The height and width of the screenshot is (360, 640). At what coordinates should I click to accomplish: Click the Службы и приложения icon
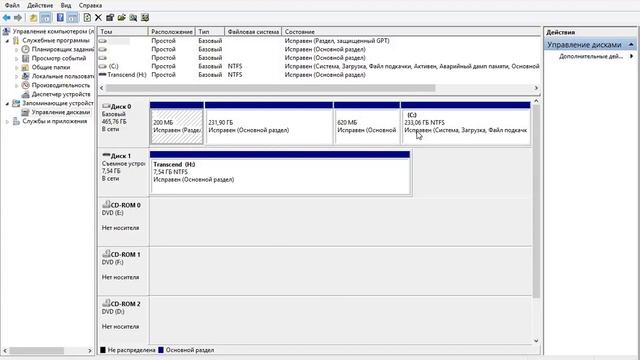16,121
